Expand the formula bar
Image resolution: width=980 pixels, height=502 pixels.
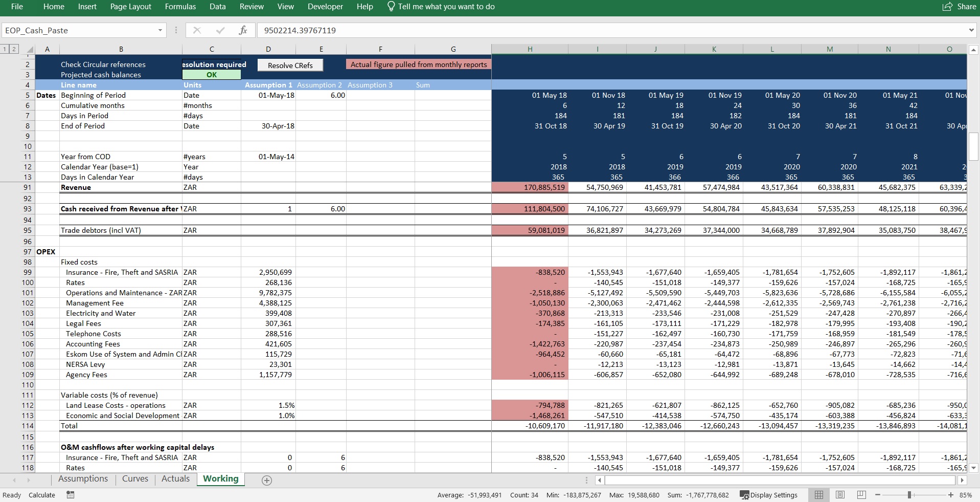pos(971,30)
